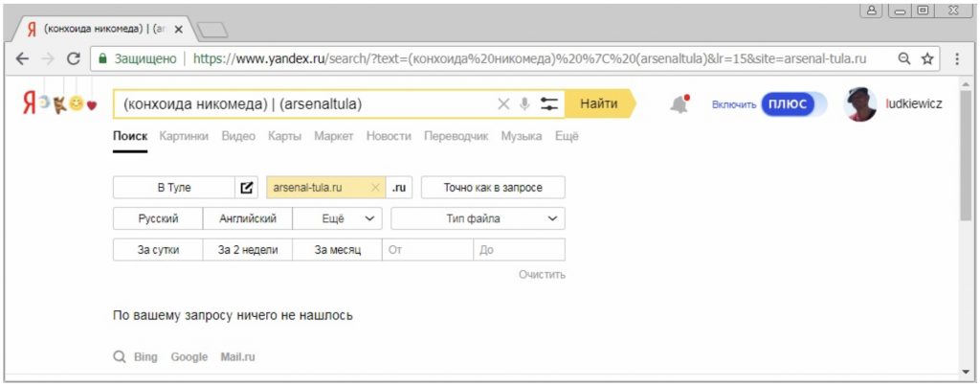Enable the ПЛЮС toggle switch
This screenshot has width=980, height=387.
[x=793, y=104]
